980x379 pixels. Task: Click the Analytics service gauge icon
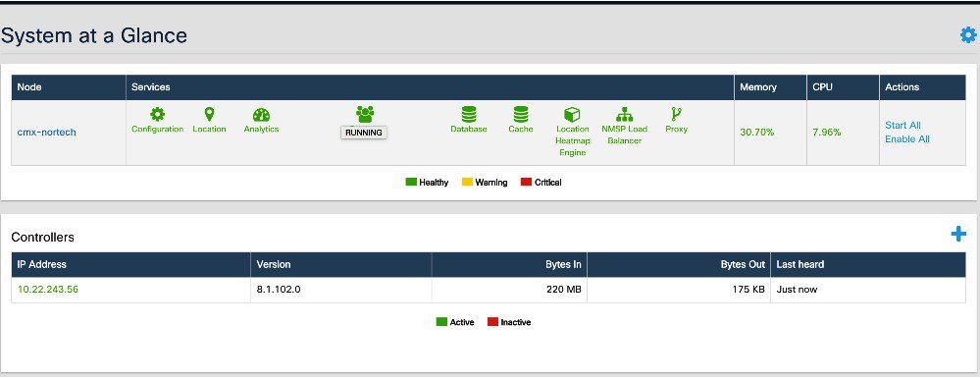(261, 115)
